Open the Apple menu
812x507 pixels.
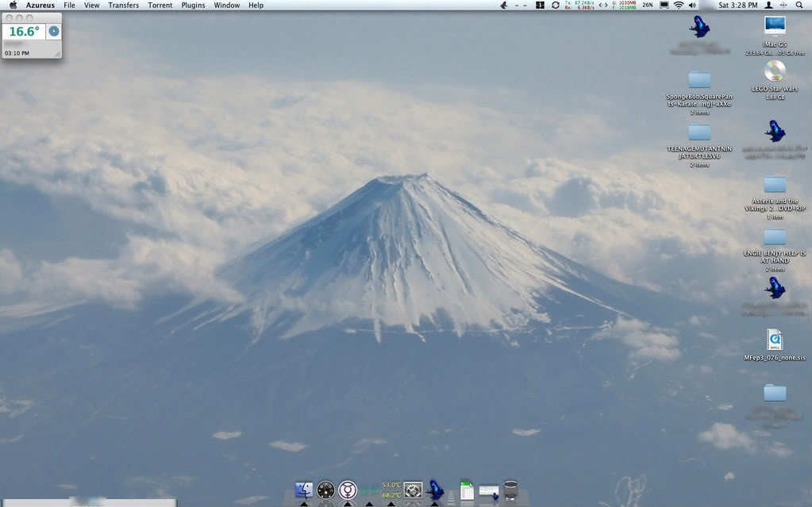click(13, 6)
